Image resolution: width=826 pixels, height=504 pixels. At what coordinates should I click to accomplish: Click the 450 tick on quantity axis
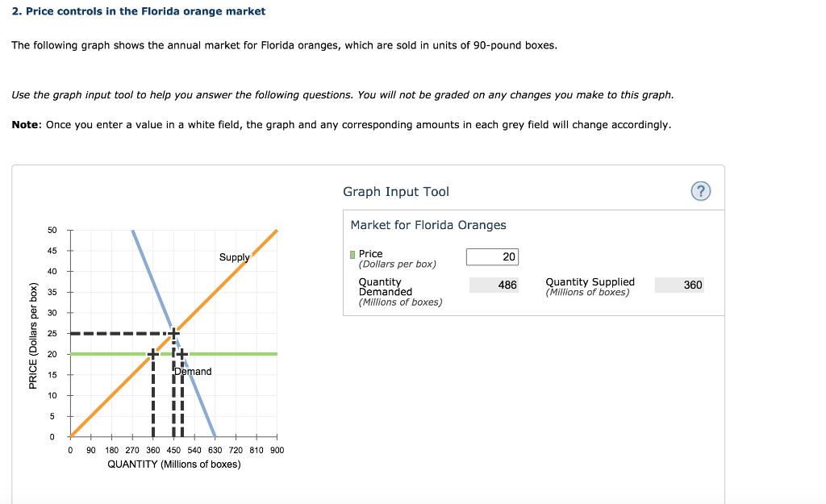pos(173,450)
